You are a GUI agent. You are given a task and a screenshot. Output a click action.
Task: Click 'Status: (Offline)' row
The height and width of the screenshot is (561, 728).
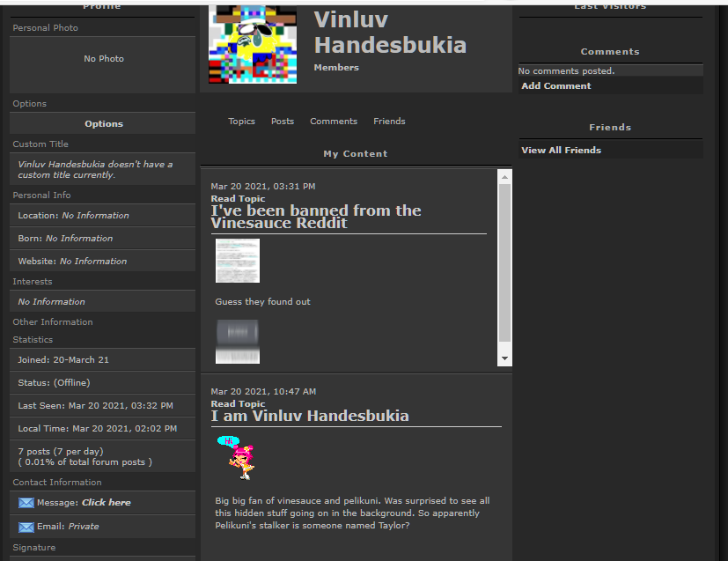(103, 383)
